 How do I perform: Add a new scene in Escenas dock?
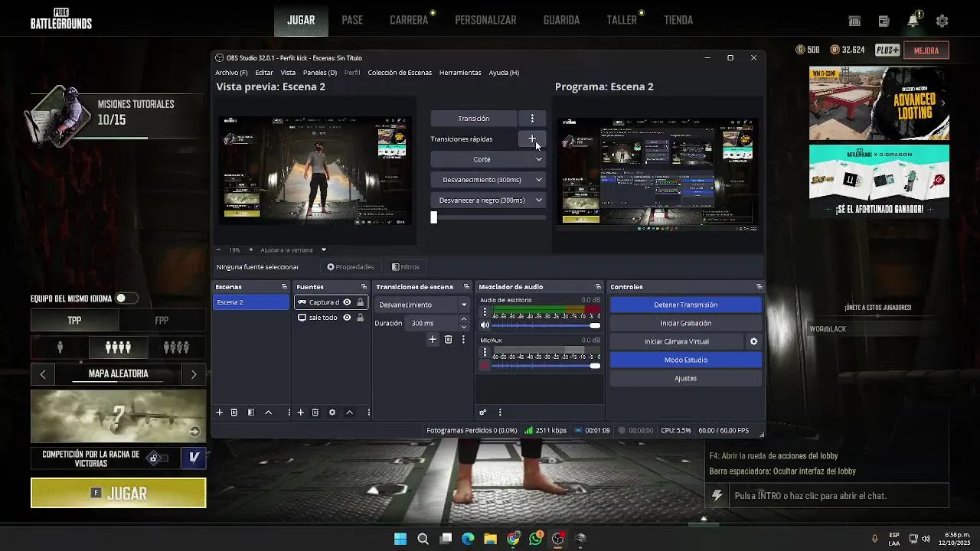tap(219, 412)
